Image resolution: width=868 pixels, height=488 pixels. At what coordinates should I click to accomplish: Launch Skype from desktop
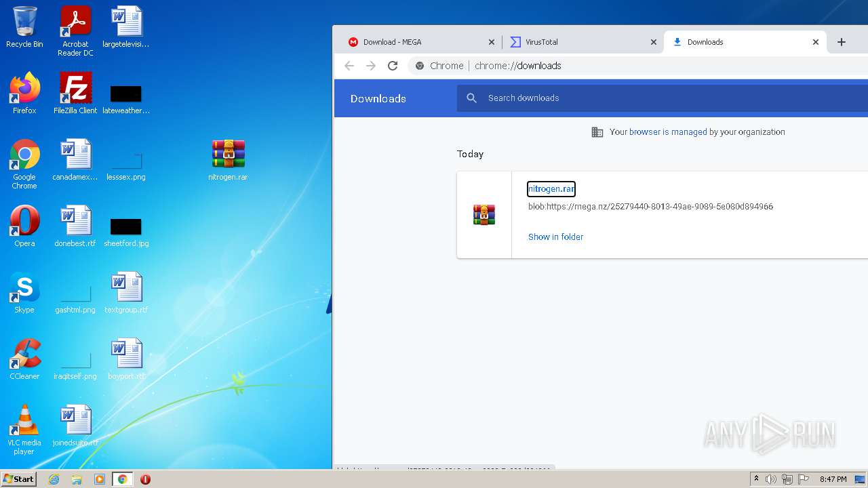(x=24, y=293)
